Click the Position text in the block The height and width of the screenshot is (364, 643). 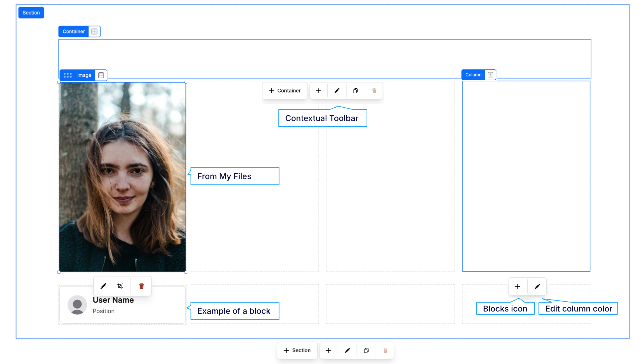click(x=104, y=311)
